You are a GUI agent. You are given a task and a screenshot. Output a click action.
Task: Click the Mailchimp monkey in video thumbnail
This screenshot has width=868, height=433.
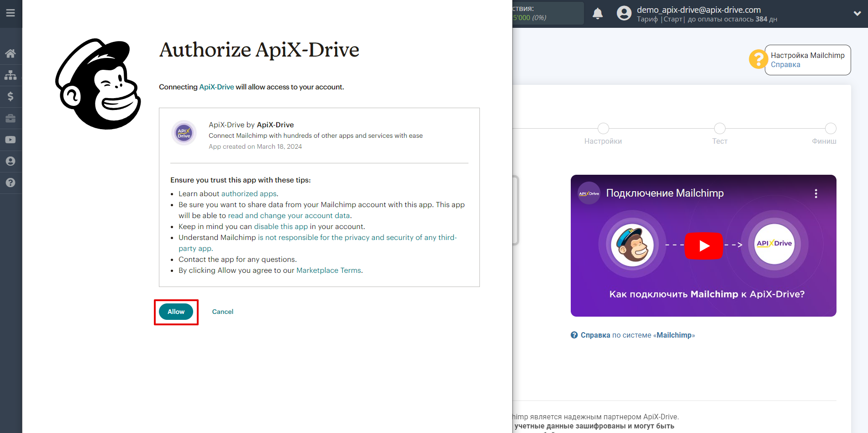[x=632, y=245]
